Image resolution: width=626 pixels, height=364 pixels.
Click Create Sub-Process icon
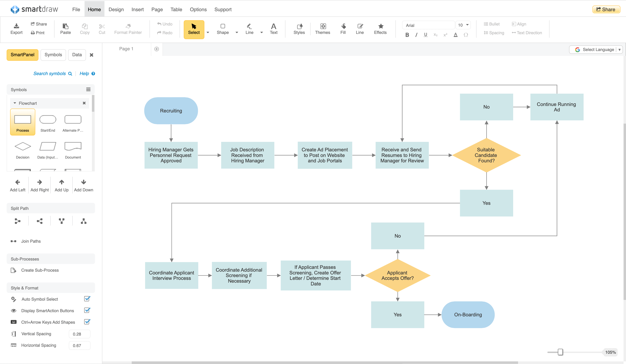(13, 270)
